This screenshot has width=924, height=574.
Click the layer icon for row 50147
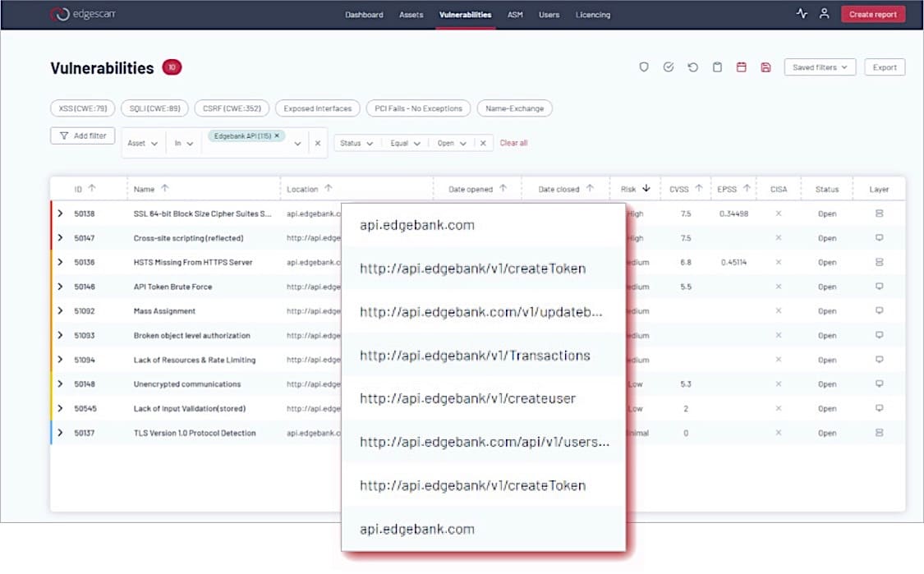tap(879, 237)
